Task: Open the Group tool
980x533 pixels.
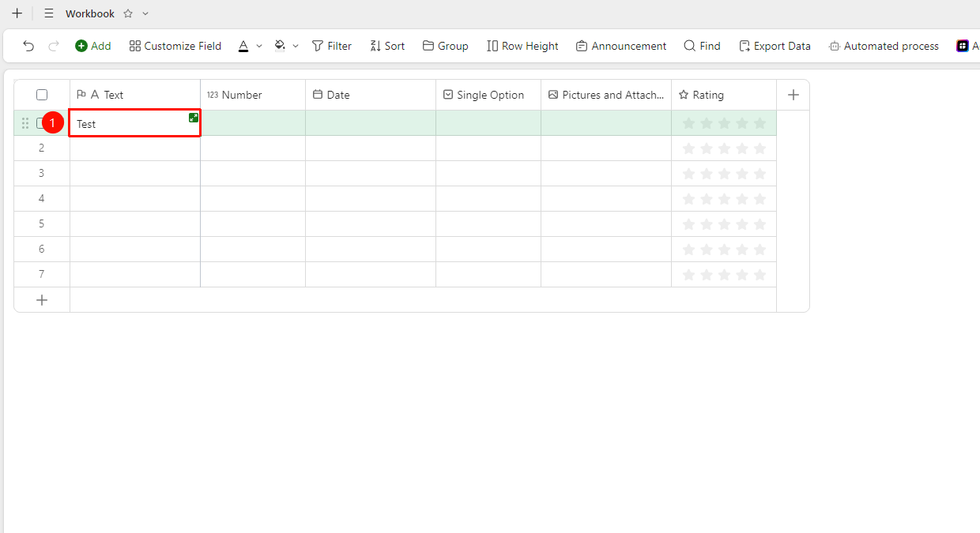Action: pyautogui.click(x=446, y=46)
